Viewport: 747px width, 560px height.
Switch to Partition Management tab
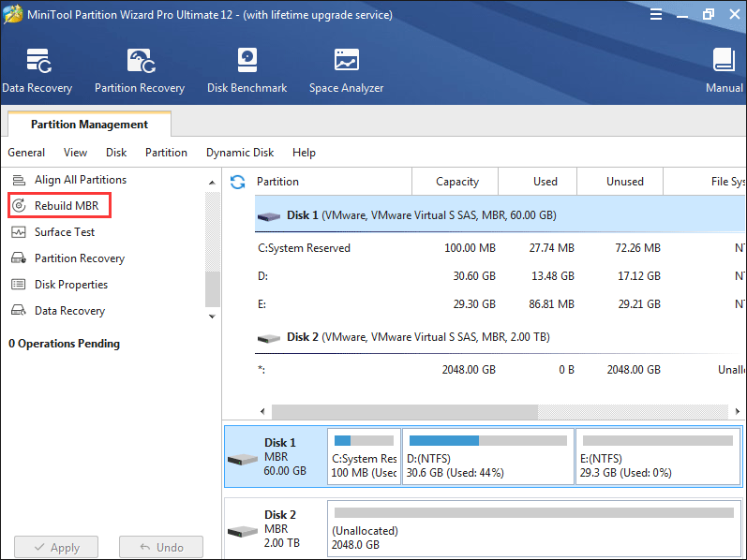pyautogui.click(x=89, y=125)
